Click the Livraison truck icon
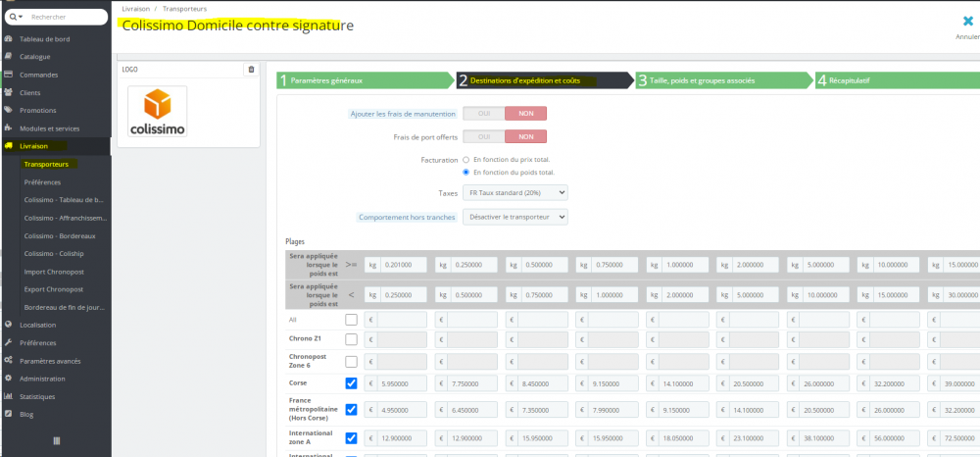 [x=8, y=146]
